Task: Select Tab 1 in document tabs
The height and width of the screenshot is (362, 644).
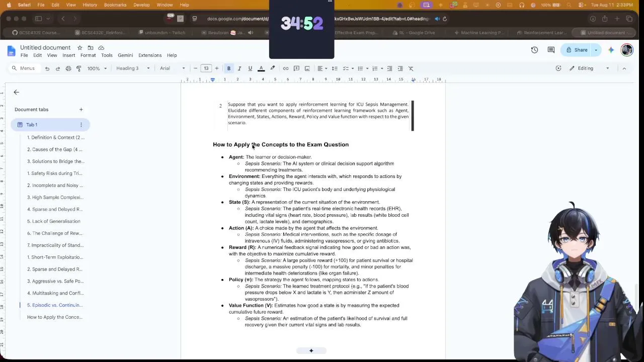Action: click(x=50, y=125)
